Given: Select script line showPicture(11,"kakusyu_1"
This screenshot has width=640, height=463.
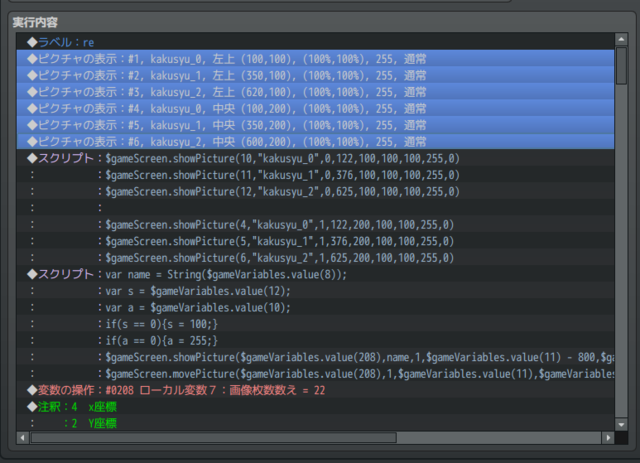Looking at the screenshot, I should click(x=315, y=175).
